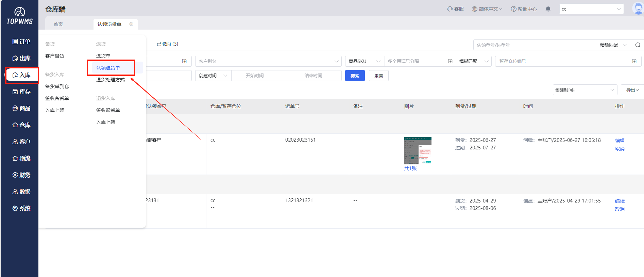Image resolution: width=644 pixels, height=277 pixels.
Task: Select 签收退货单 menu item
Action: coord(108,110)
